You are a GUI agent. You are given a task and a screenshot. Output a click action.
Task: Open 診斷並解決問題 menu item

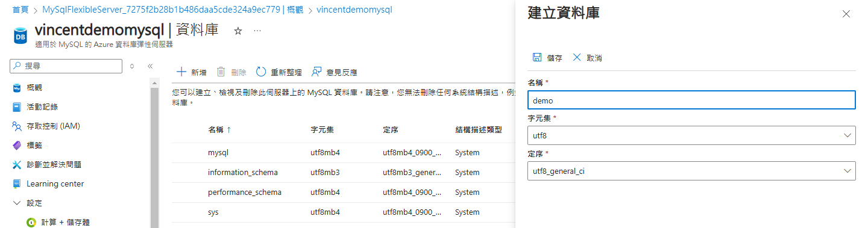point(54,165)
